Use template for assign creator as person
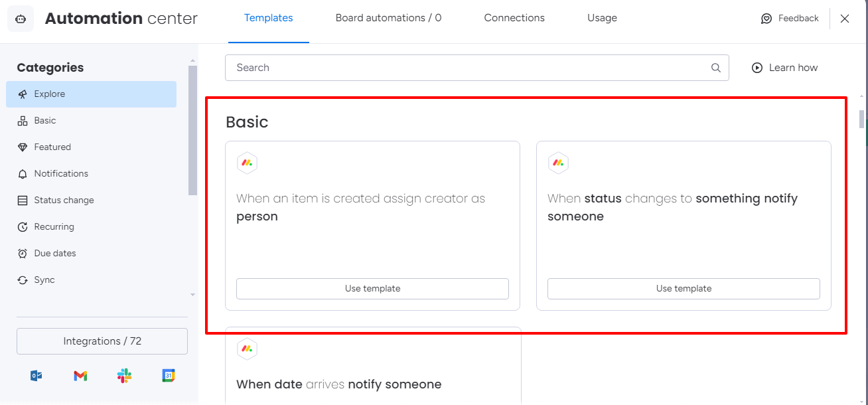Image resolution: width=868 pixels, height=405 pixels. (372, 289)
